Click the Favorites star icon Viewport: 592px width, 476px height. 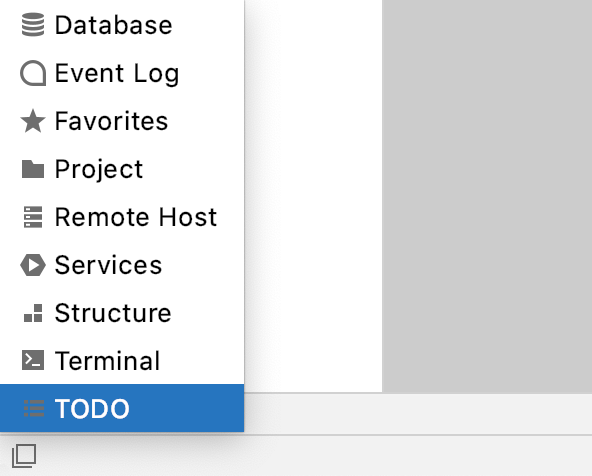[x=33, y=121]
